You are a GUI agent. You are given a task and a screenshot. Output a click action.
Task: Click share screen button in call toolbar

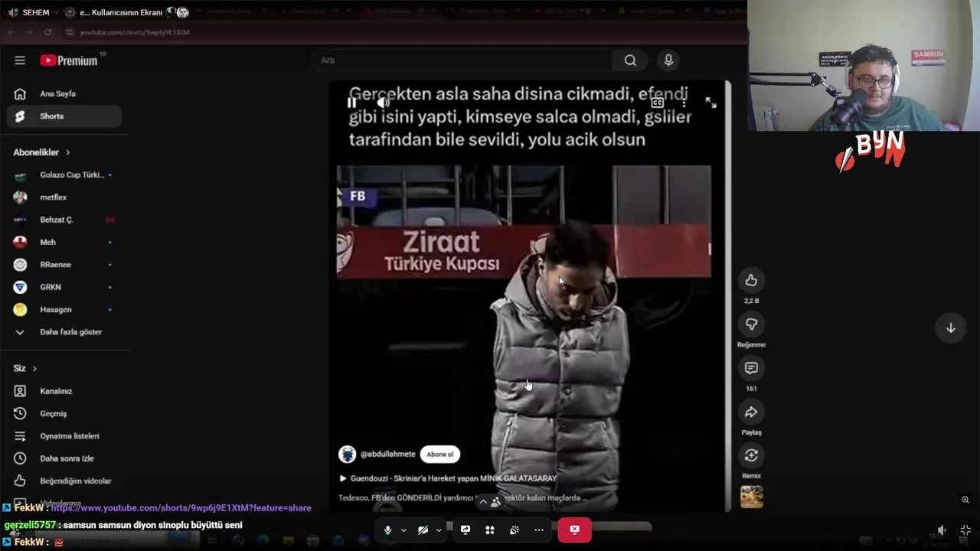[465, 530]
